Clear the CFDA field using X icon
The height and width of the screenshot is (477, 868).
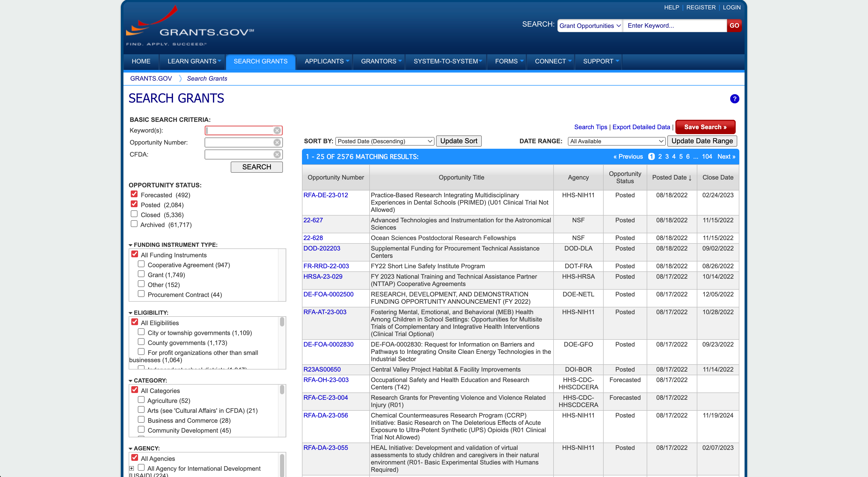277,154
